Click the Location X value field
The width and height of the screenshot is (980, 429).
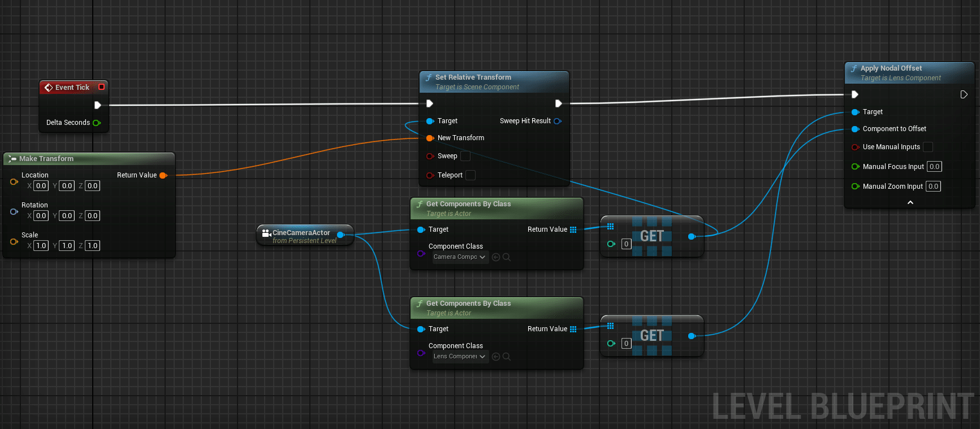click(x=41, y=186)
